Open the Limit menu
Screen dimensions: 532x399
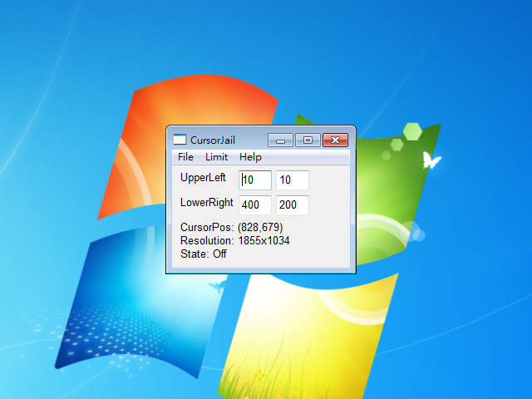point(216,157)
